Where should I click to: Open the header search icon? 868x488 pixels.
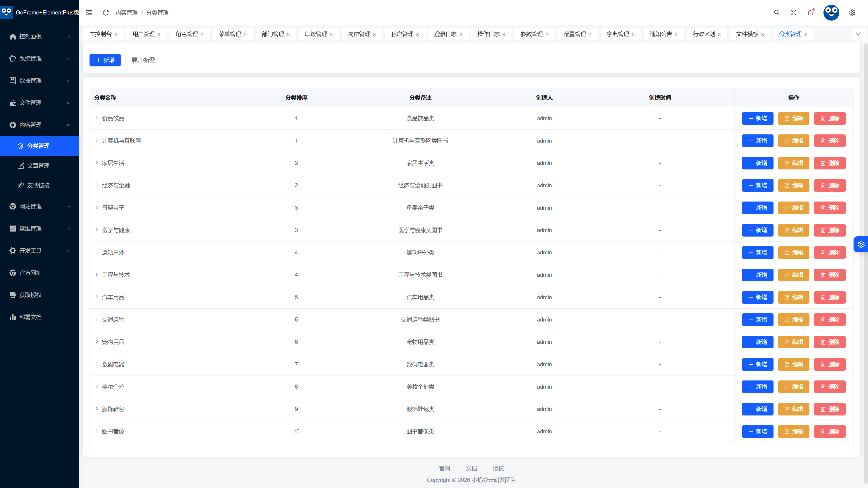click(777, 12)
